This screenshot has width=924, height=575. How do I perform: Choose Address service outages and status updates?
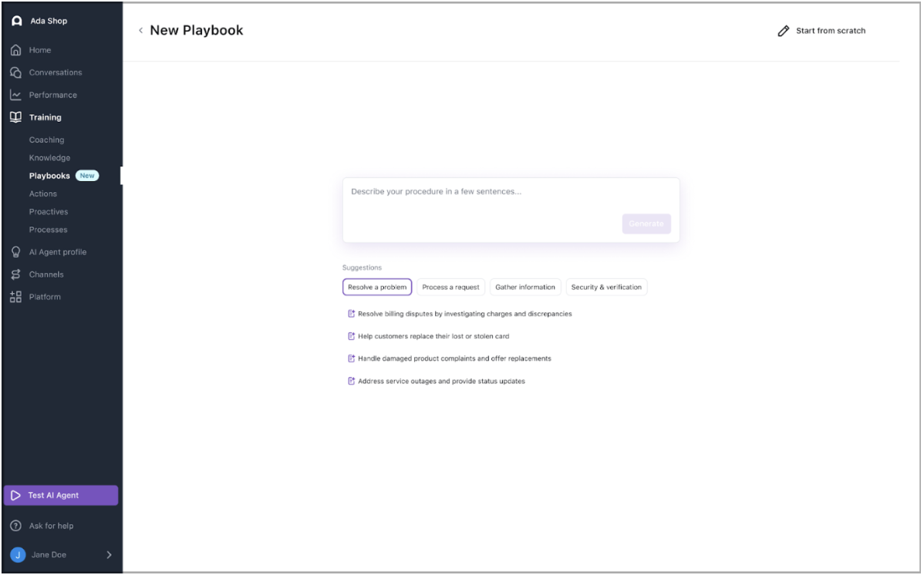[x=441, y=382]
